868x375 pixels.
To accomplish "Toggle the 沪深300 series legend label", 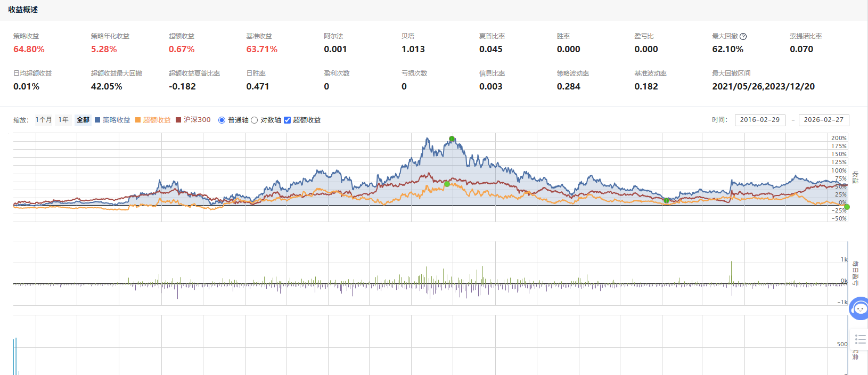I will (x=197, y=120).
